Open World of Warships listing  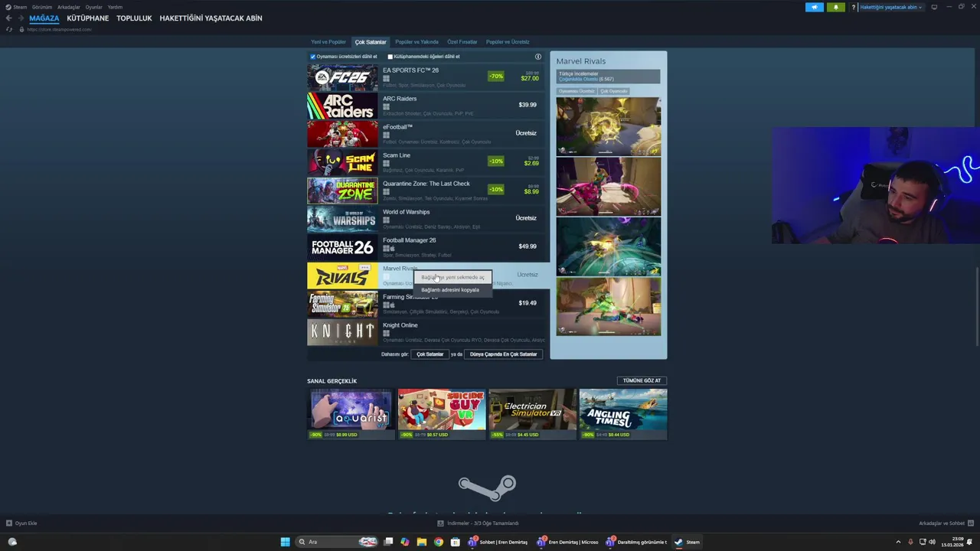point(428,219)
